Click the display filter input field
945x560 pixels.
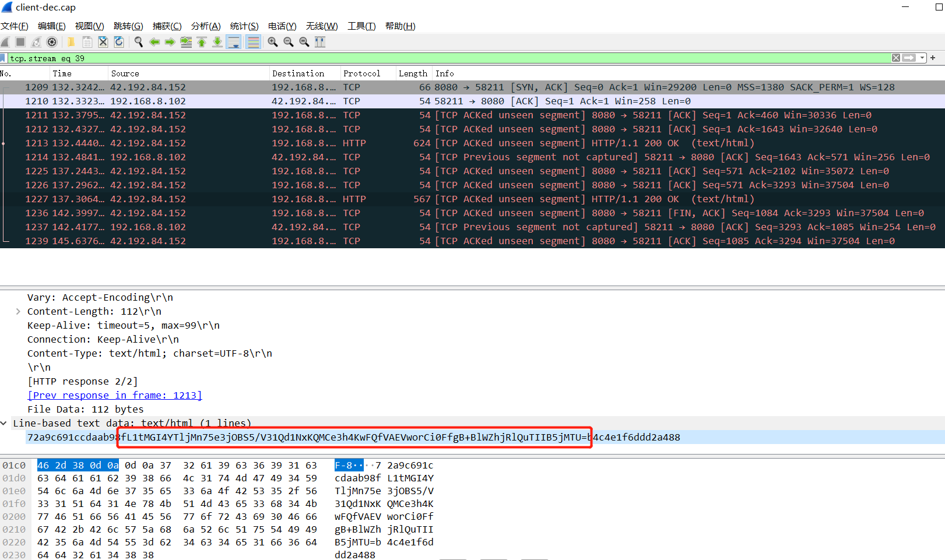click(x=449, y=58)
